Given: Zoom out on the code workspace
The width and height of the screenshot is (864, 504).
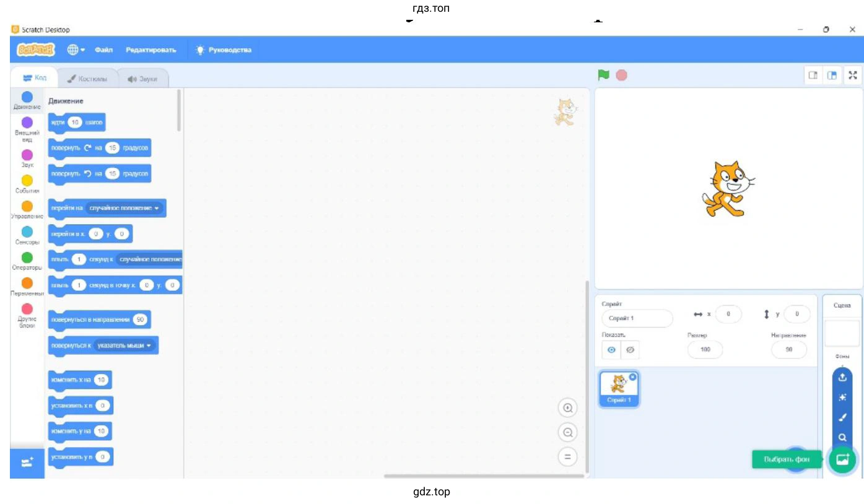Looking at the screenshot, I should (x=567, y=432).
